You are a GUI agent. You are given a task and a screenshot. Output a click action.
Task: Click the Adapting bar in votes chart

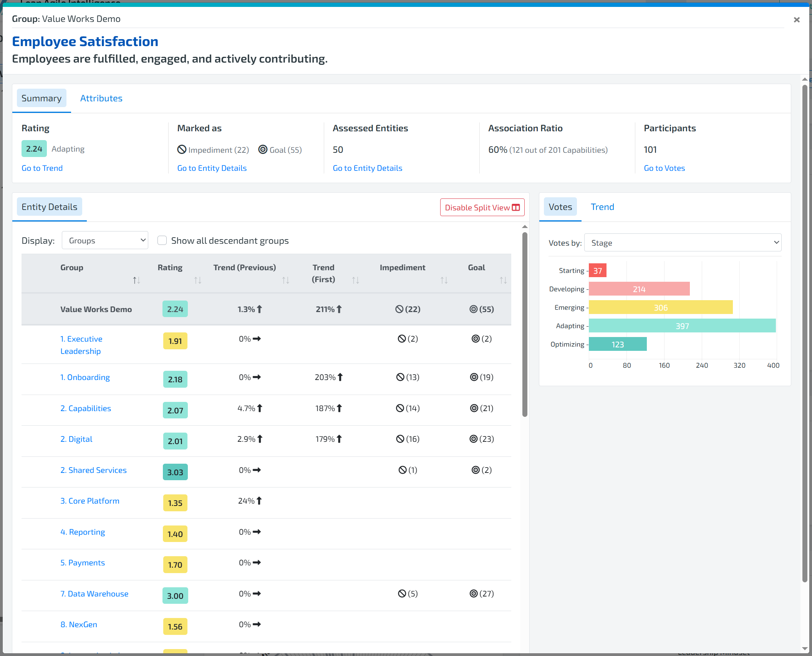pos(682,326)
